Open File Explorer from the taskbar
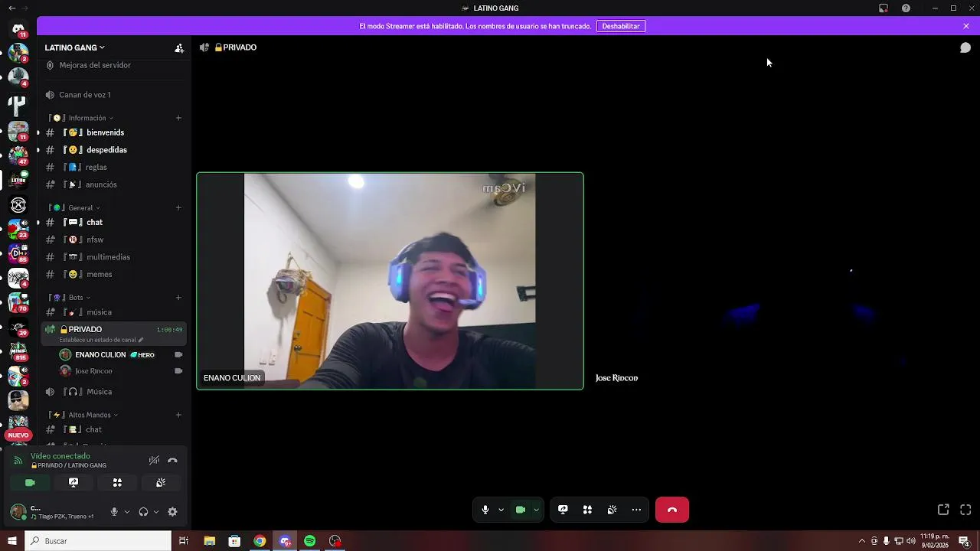The width and height of the screenshot is (980, 551). 209,541
